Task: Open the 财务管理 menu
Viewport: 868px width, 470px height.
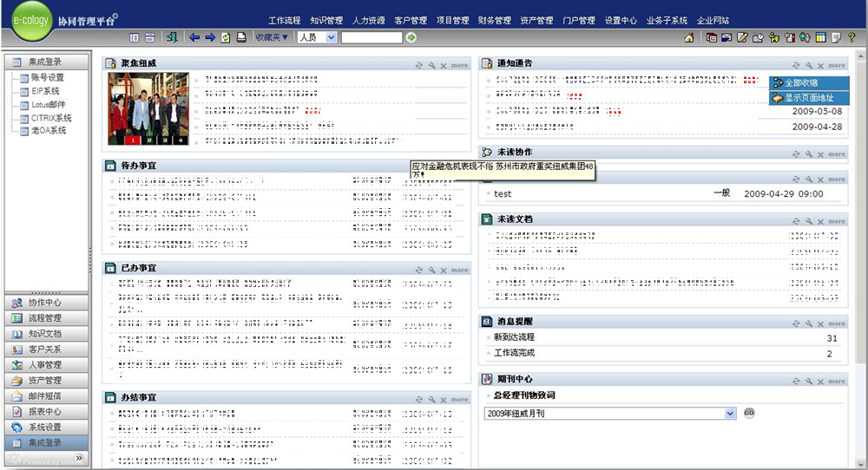Action: (495, 21)
